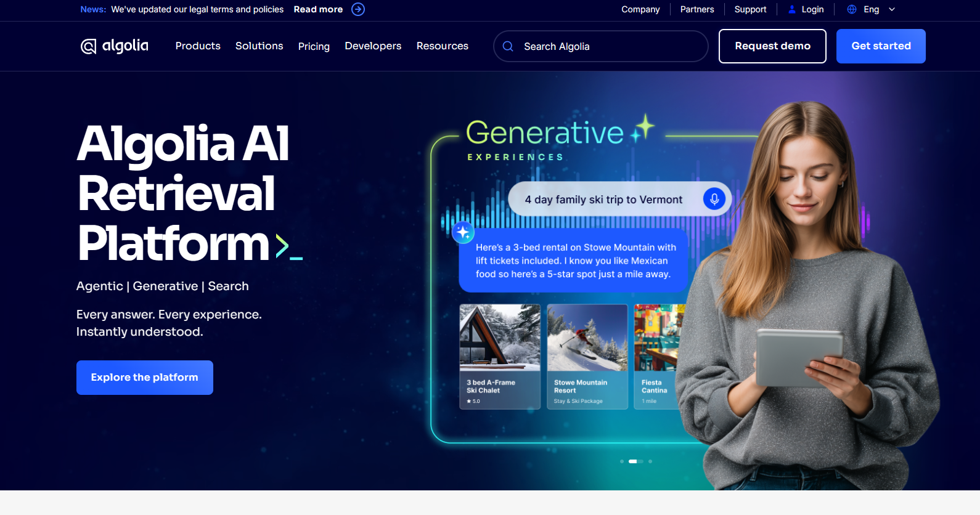Select the first carousel dot
The image size is (980, 515).
pos(622,461)
